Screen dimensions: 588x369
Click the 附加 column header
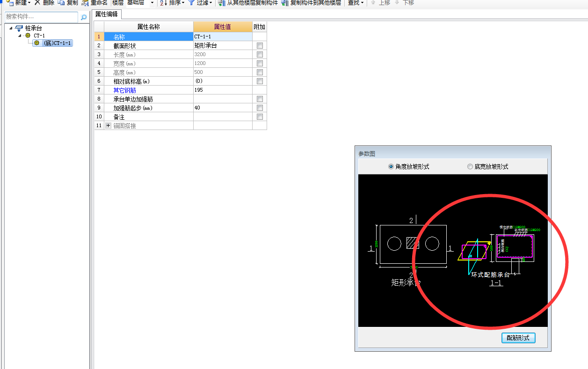point(260,27)
